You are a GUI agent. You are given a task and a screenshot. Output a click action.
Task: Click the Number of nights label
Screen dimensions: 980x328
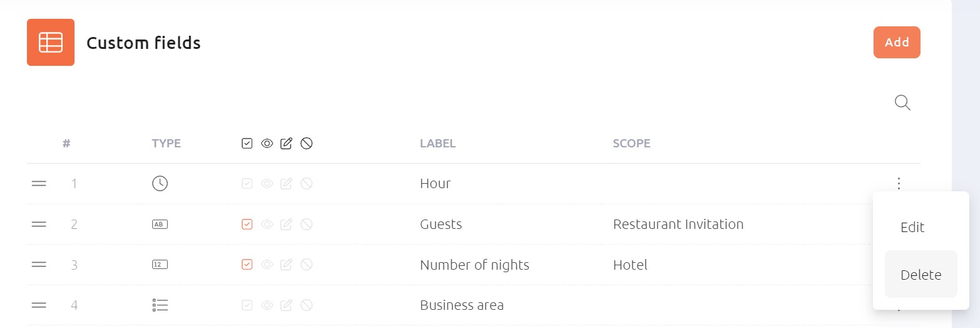click(x=475, y=265)
